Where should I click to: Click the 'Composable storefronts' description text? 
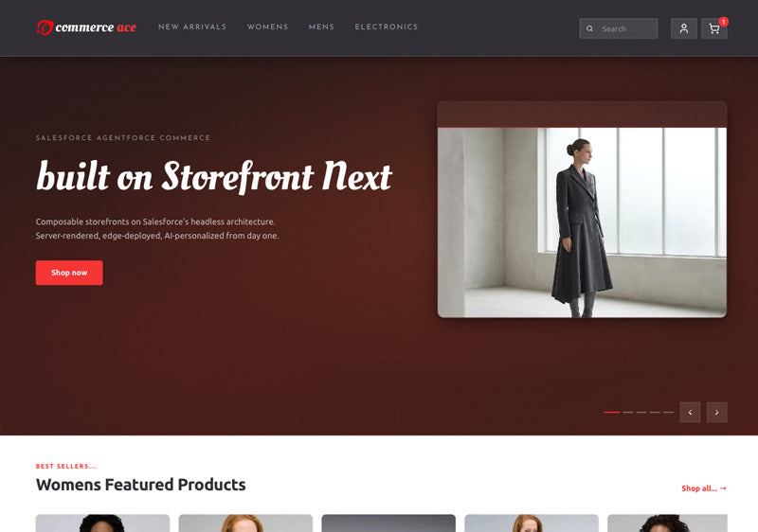(x=157, y=229)
